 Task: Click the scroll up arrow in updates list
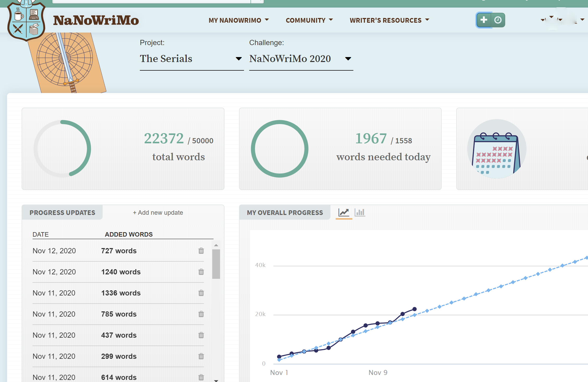coord(216,245)
